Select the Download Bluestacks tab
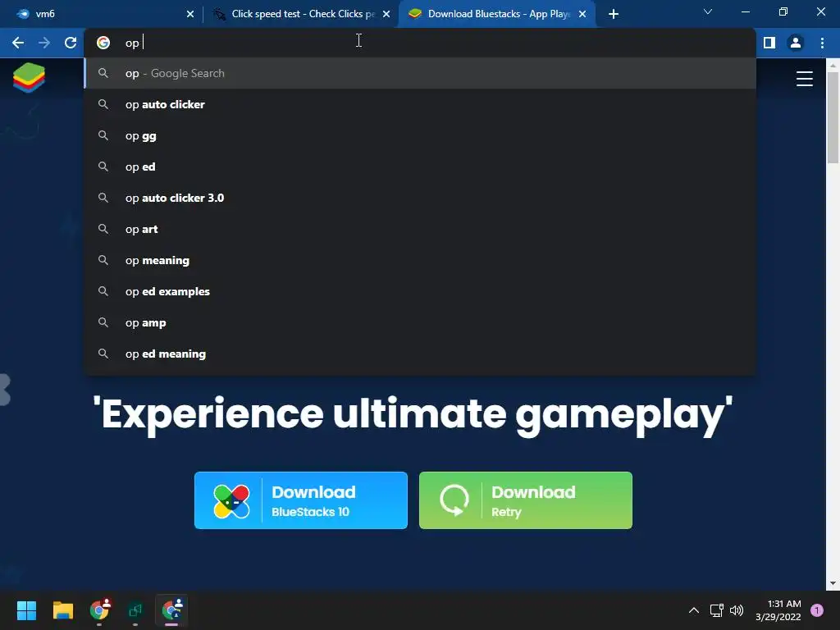Screen dimensions: 840x630 coord(497,14)
